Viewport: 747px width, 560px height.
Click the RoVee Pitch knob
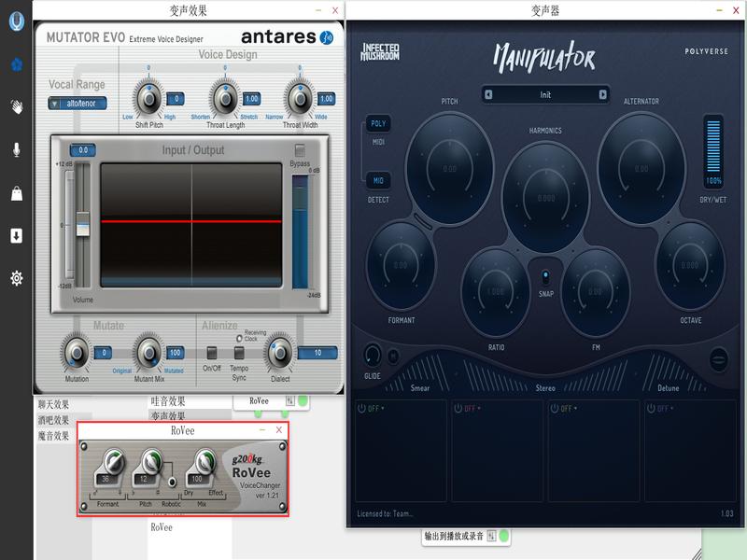(x=152, y=461)
